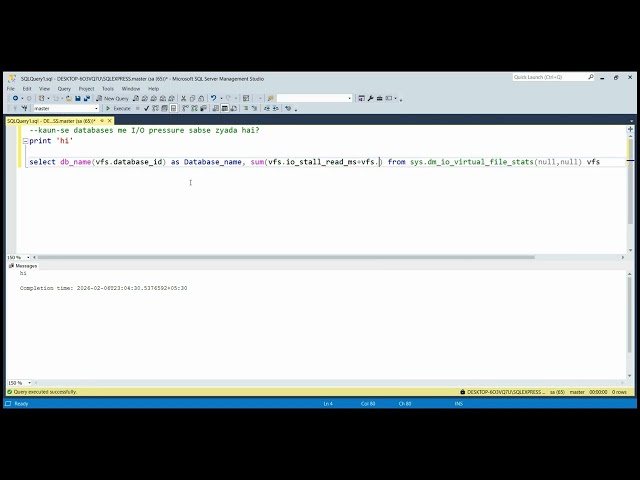The image size is (640, 480).
Task: Collapse the print 'hi' code region
Action: point(25,141)
